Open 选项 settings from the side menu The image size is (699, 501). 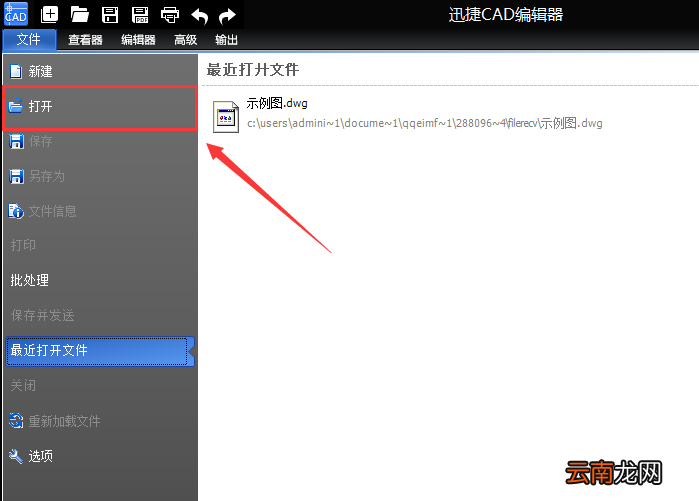(101, 456)
